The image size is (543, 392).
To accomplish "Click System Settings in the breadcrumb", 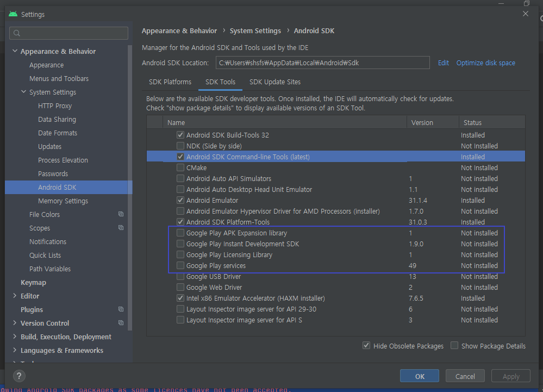I will (255, 31).
